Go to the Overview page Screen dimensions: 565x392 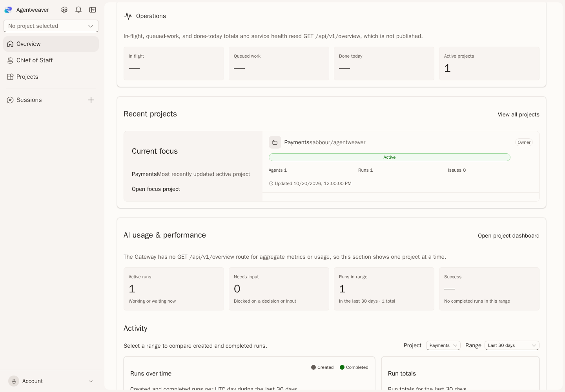pyautogui.click(x=51, y=44)
